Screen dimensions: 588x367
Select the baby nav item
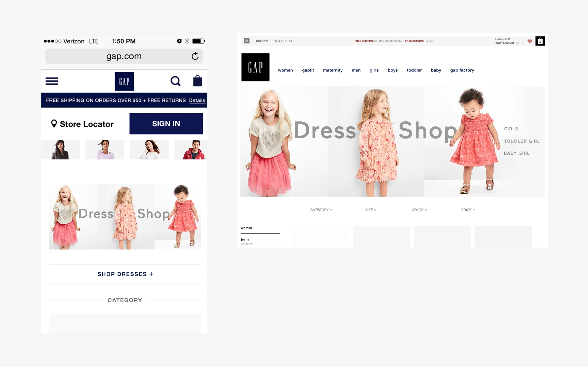pos(436,70)
